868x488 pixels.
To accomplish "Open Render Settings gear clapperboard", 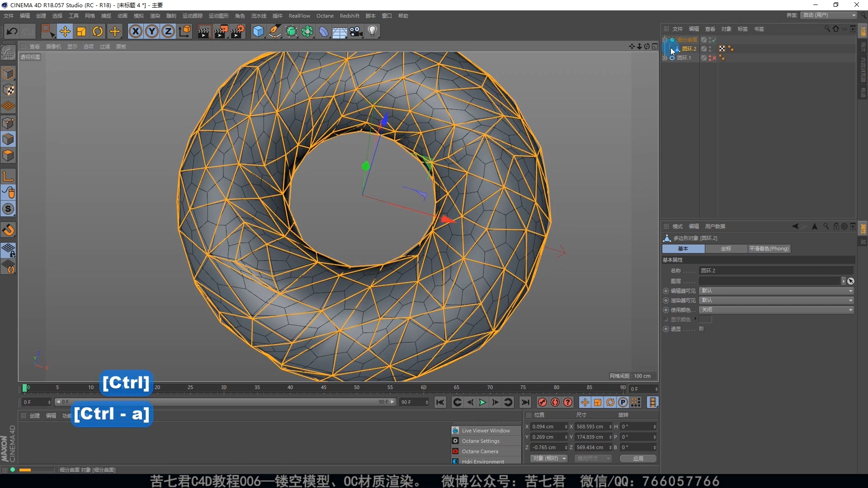I will click(238, 31).
